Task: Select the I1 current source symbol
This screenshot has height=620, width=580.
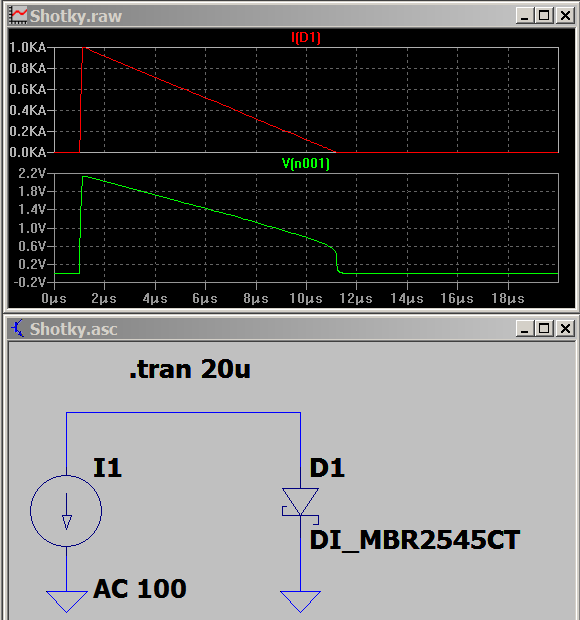Action: point(66,511)
